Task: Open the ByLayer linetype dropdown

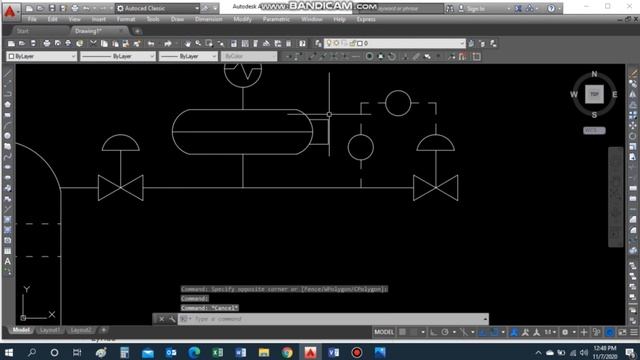Action: pyautogui.click(x=118, y=56)
